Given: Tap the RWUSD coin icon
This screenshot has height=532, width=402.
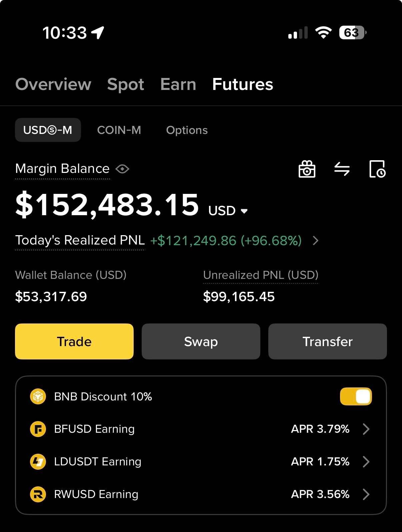Looking at the screenshot, I should coord(38,494).
